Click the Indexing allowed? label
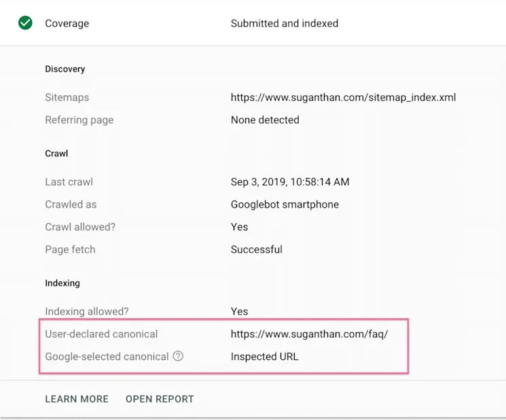The image size is (506, 420). click(87, 311)
